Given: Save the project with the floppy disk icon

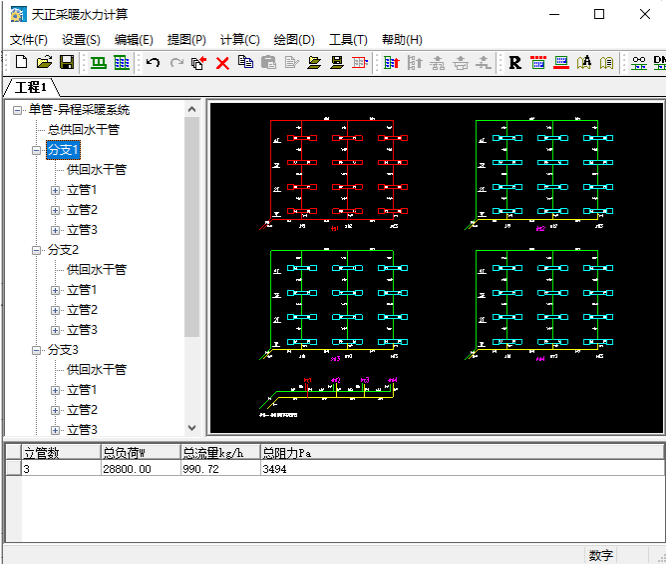Looking at the screenshot, I should click(x=66, y=63).
